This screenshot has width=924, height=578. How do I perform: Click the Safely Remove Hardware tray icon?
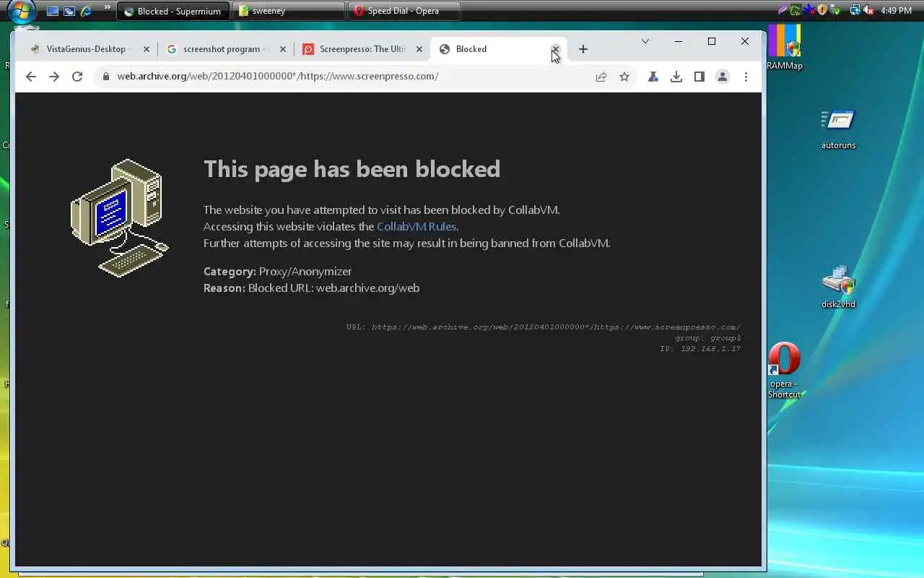pos(835,10)
